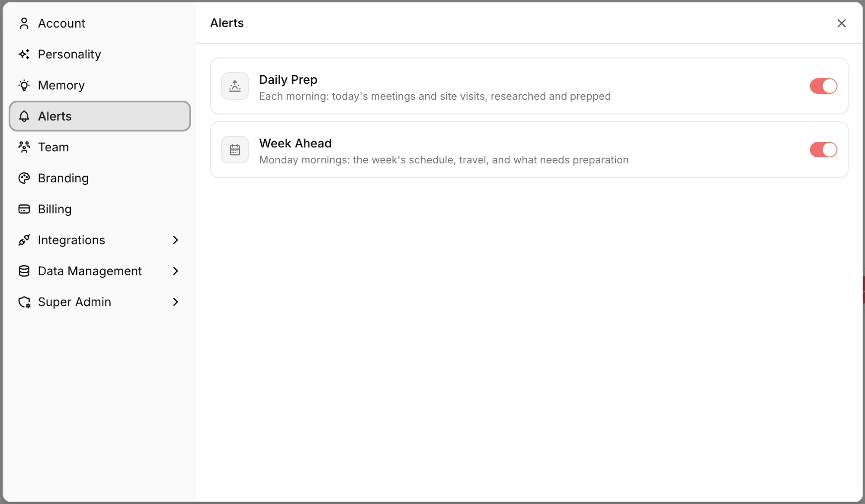
Task: Click the Team people icon
Action: point(24,147)
